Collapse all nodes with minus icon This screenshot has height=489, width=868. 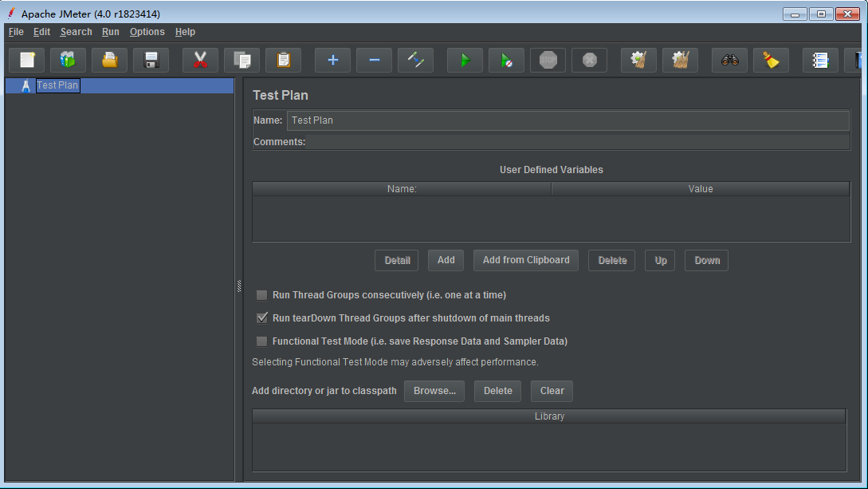[374, 60]
